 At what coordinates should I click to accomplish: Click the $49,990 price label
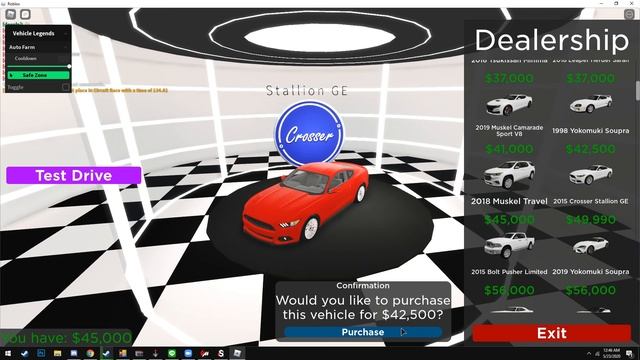[590, 220]
